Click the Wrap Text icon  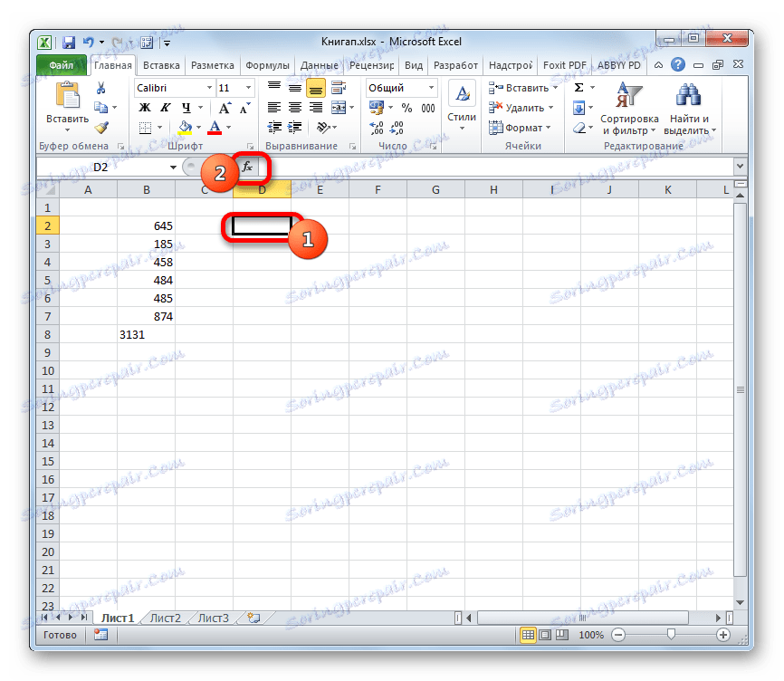point(339,88)
